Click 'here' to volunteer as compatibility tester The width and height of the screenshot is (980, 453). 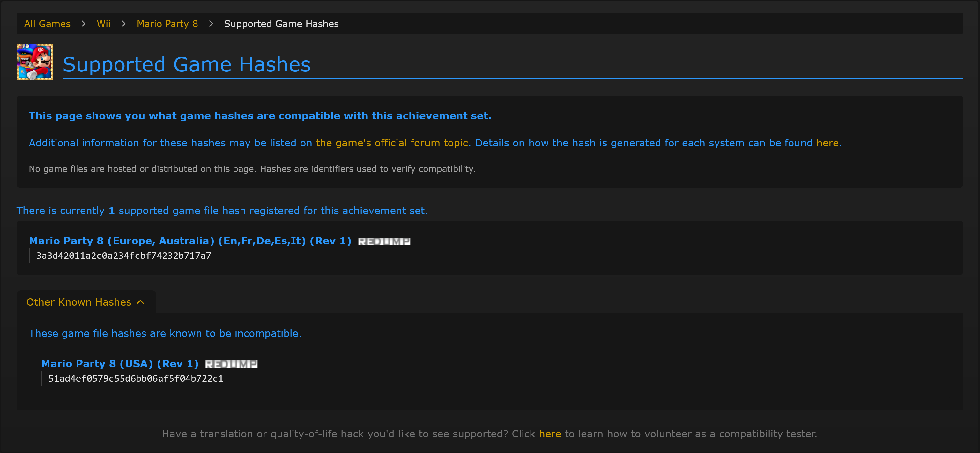pyautogui.click(x=549, y=434)
